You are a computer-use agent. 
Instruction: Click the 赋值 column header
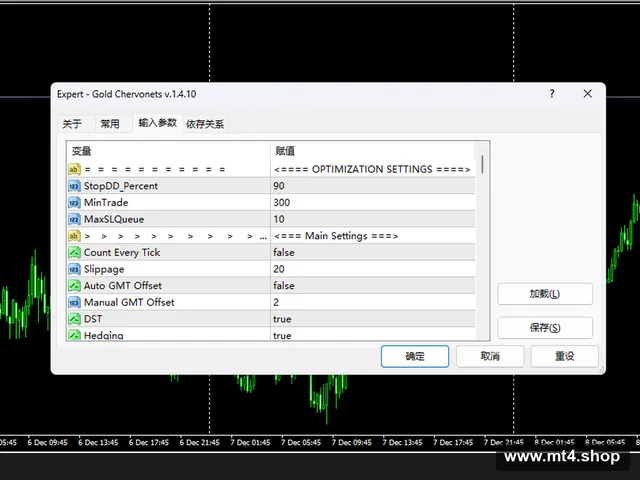373,151
